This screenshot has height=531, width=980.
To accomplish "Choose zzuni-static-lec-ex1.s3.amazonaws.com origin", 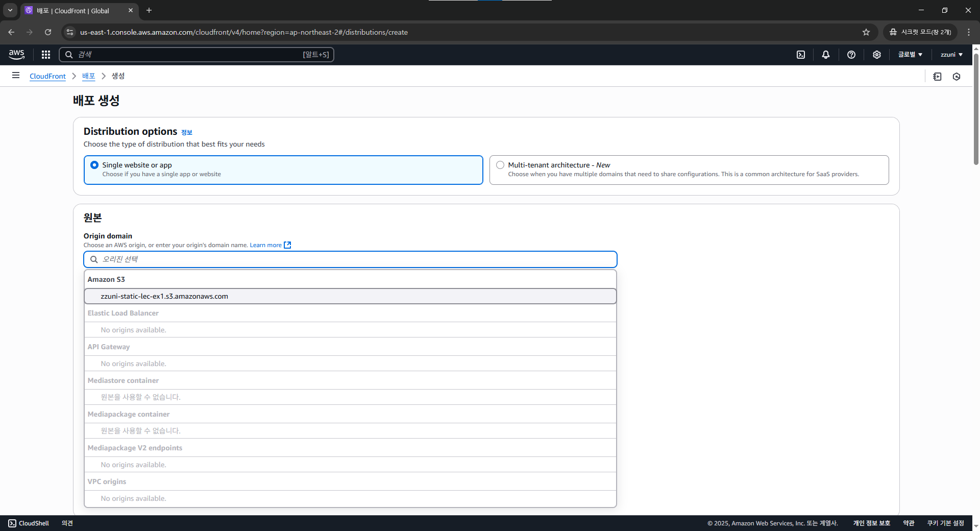I will pyautogui.click(x=350, y=296).
